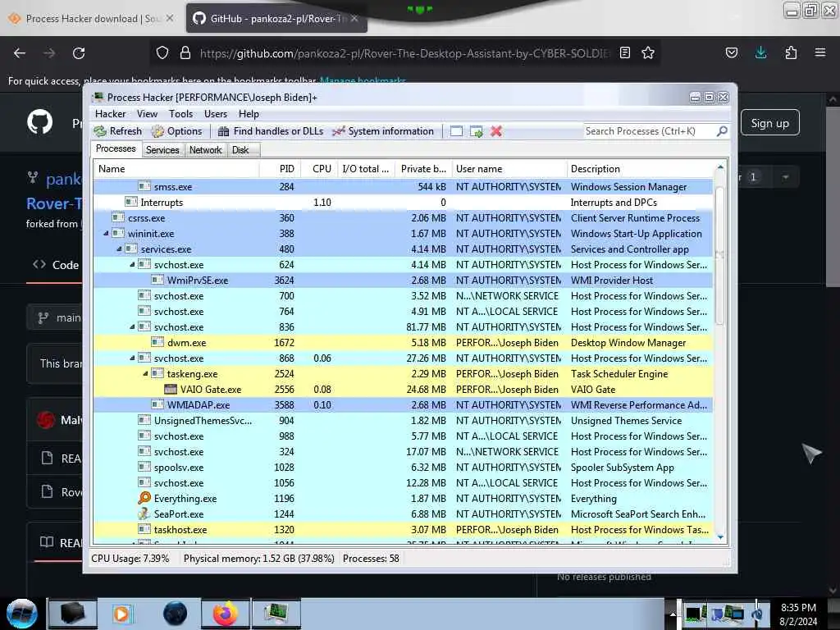Switch to Process Hacker download tab
The image size is (840, 630).
coord(91,19)
